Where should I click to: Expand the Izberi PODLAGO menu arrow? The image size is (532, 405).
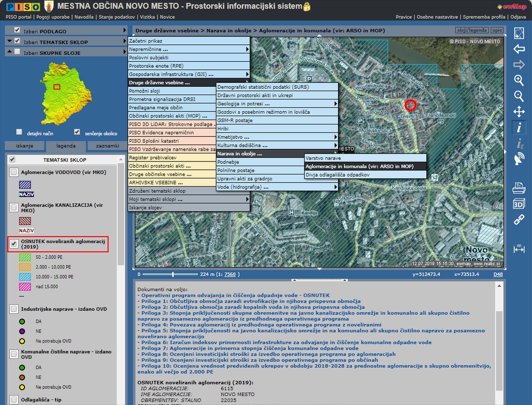125,30
